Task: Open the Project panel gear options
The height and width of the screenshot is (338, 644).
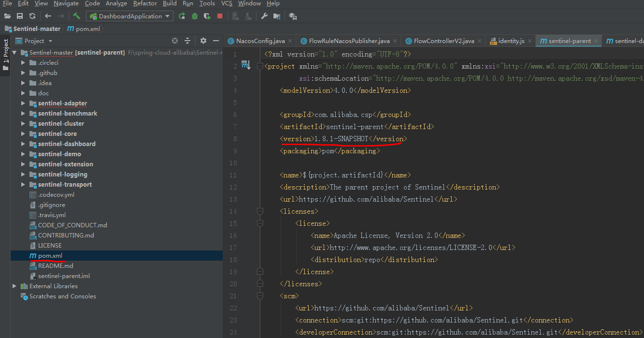Action: pyautogui.click(x=203, y=41)
